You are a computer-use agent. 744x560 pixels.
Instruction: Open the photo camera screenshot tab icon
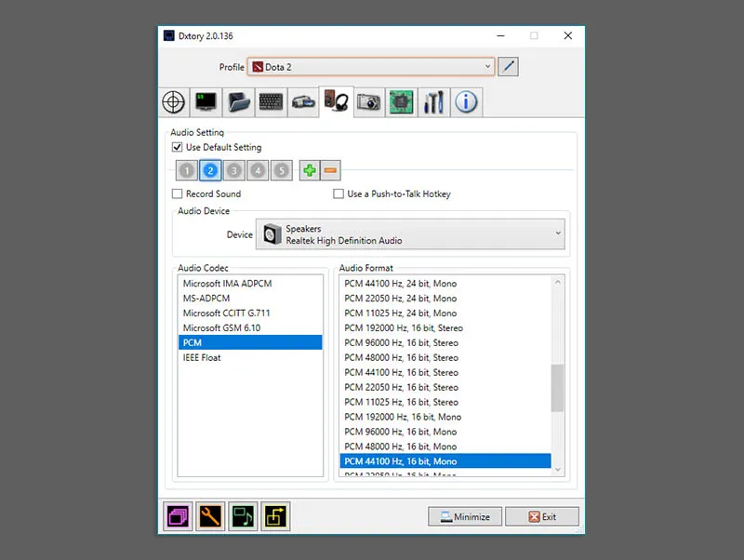[368, 102]
